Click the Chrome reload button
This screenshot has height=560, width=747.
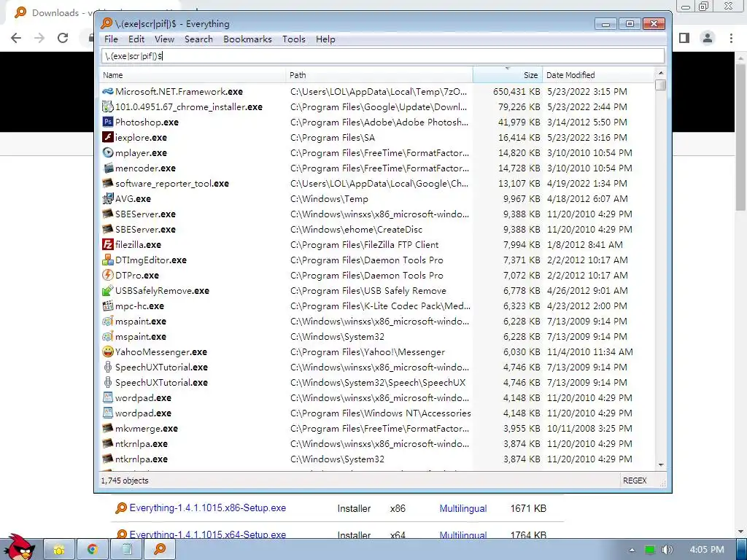point(63,38)
